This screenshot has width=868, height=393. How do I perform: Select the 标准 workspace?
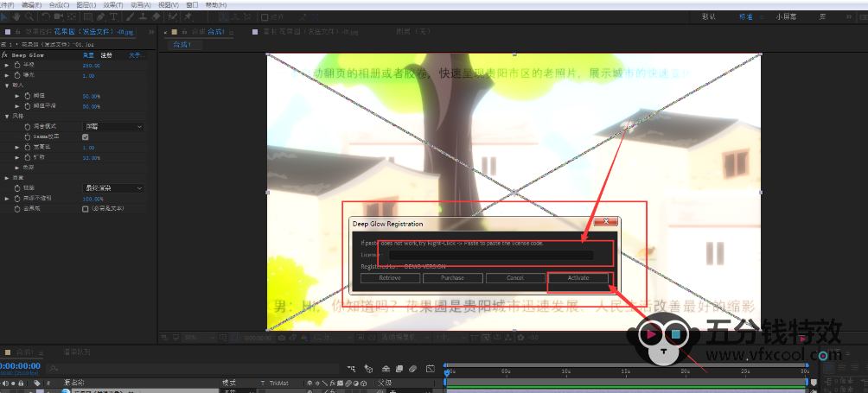tap(745, 17)
